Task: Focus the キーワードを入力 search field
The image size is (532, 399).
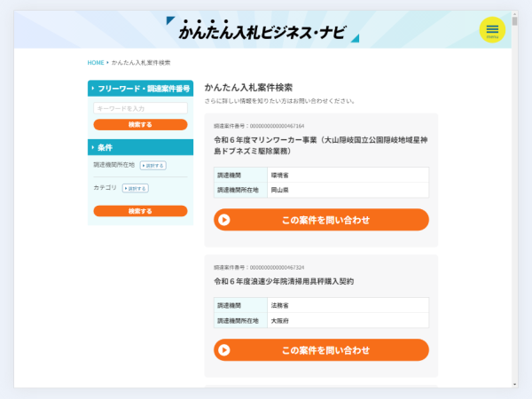Action: [x=140, y=108]
